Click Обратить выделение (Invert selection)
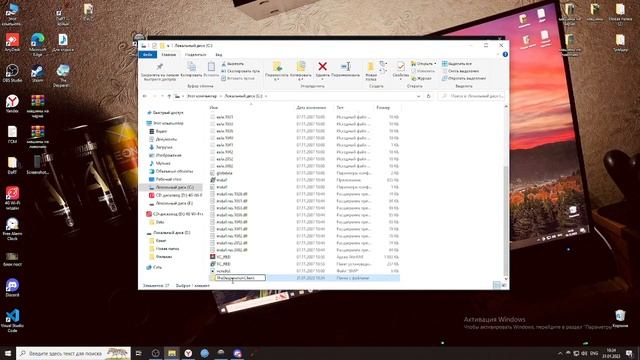 464,78
